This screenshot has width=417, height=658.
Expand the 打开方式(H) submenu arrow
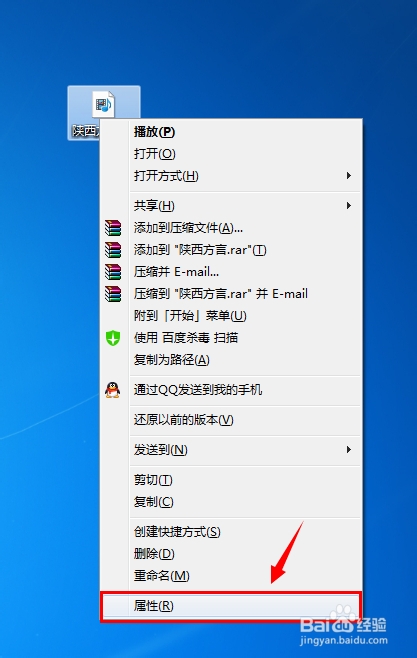pos(349,175)
